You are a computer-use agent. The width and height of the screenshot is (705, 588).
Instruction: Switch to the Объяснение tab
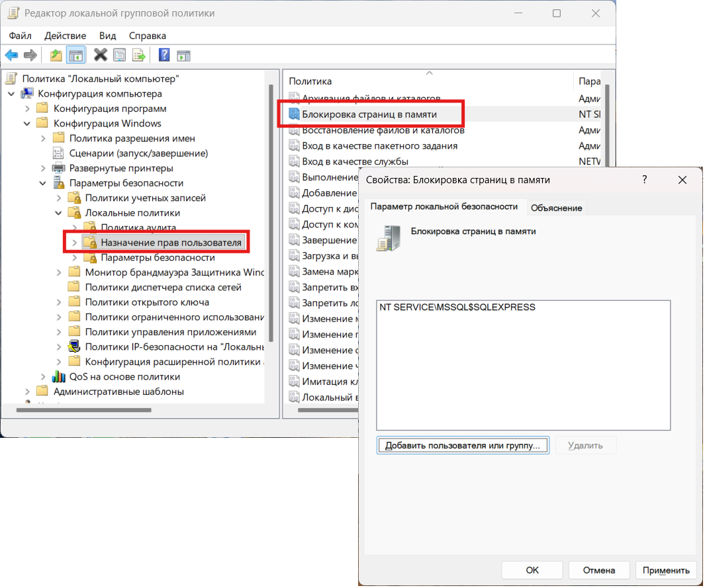556,208
